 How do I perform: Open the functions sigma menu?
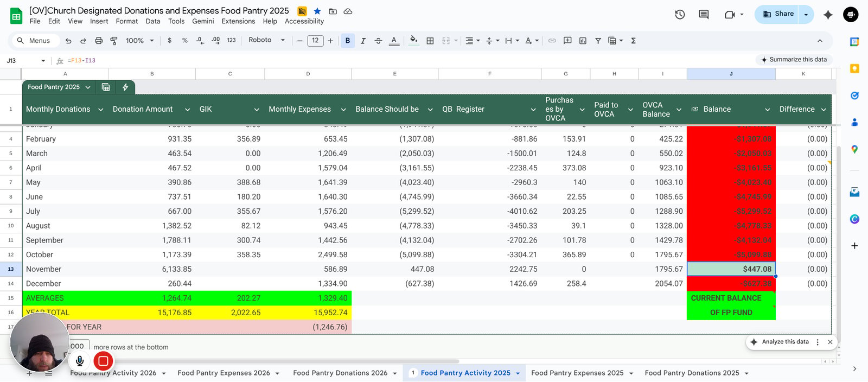[x=633, y=41]
